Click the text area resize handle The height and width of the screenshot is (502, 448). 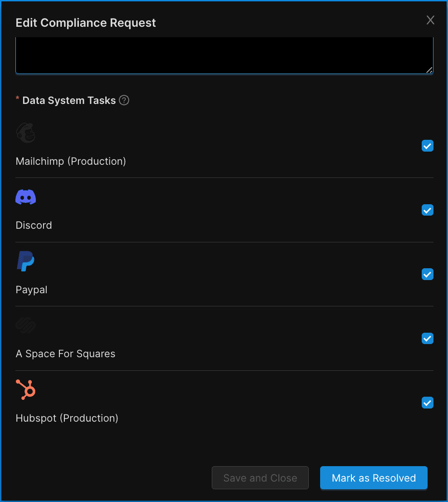[429, 70]
